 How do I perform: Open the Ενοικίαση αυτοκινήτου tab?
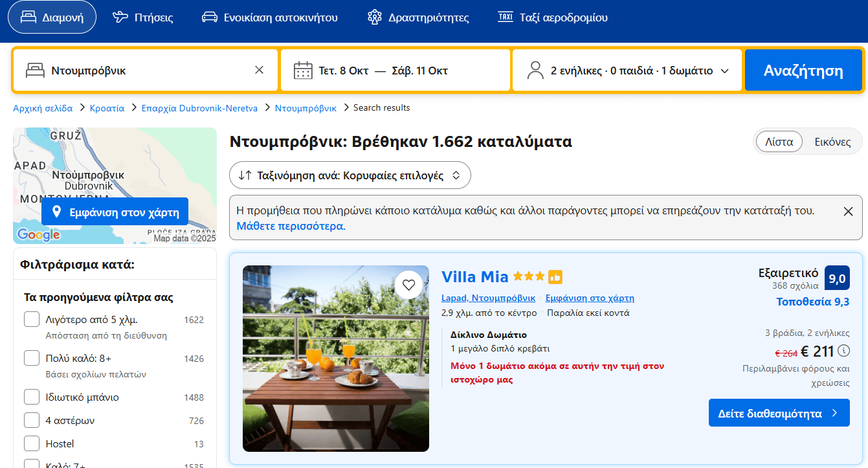pos(270,17)
